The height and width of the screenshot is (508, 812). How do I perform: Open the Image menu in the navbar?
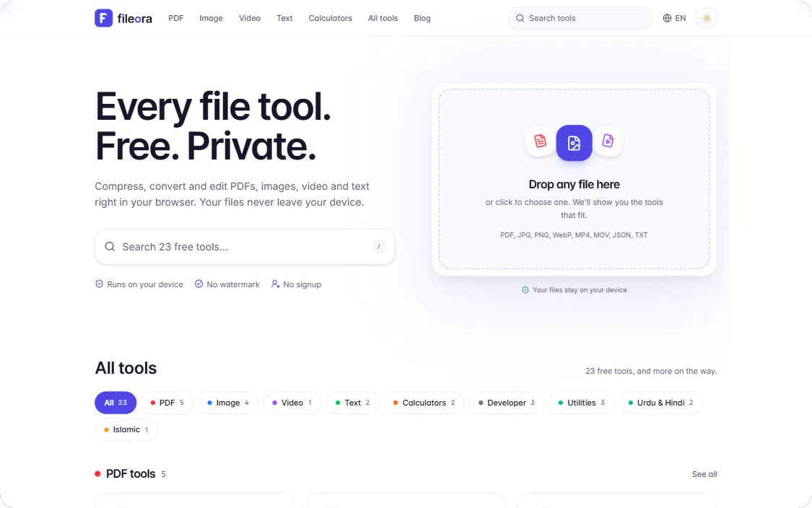click(x=211, y=18)
